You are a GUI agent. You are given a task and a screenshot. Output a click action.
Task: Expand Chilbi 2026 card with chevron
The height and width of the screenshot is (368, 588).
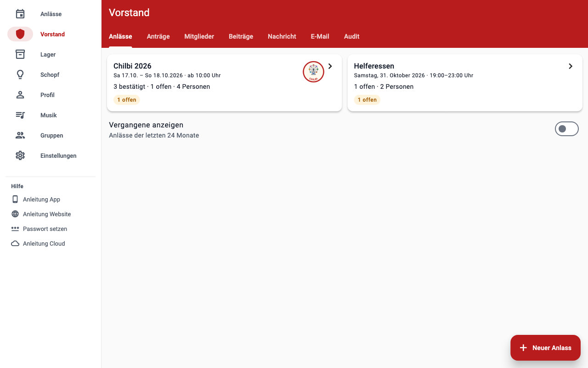click(x=330, y=66)
